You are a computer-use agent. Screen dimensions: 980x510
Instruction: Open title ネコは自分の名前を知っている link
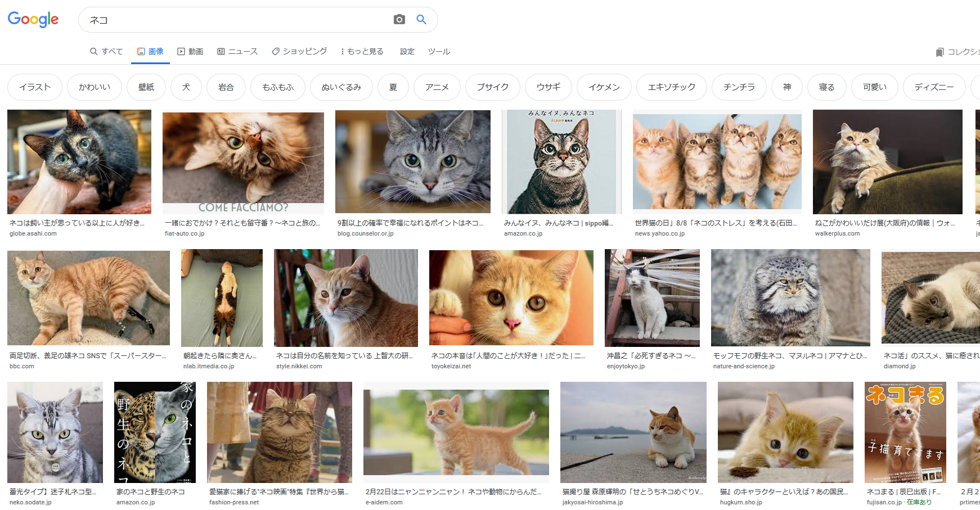(344, 356)
